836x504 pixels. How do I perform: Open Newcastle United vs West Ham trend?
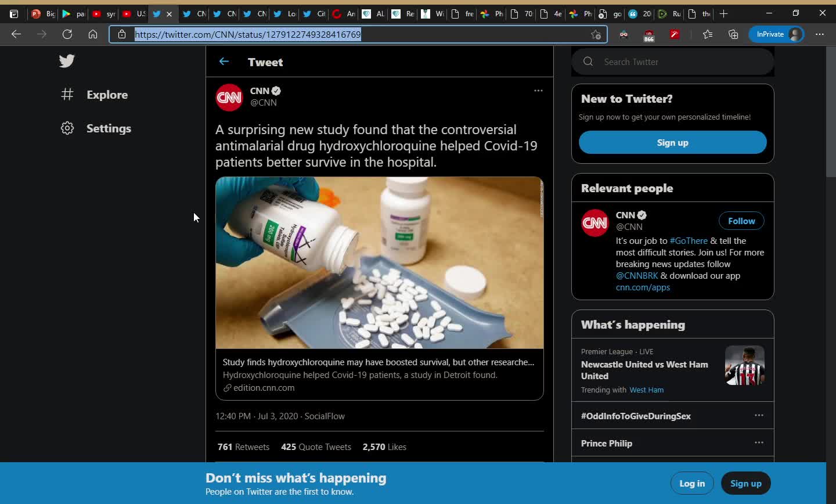644,370
